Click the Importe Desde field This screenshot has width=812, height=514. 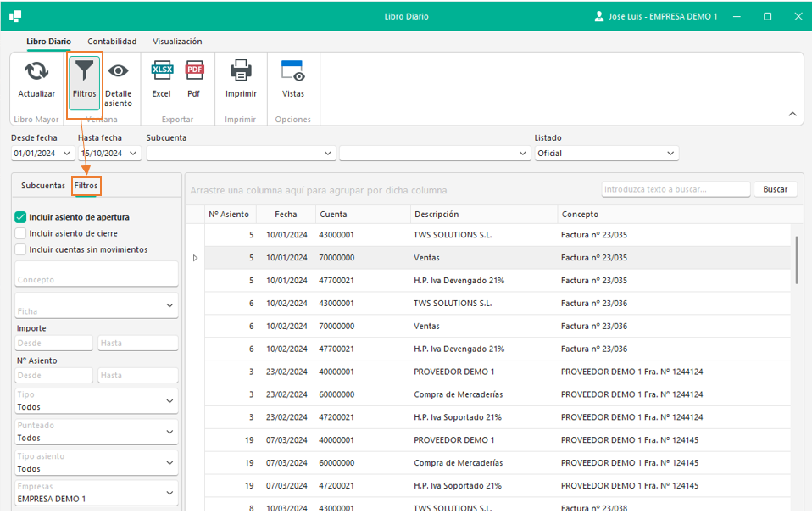coord(54,343)
